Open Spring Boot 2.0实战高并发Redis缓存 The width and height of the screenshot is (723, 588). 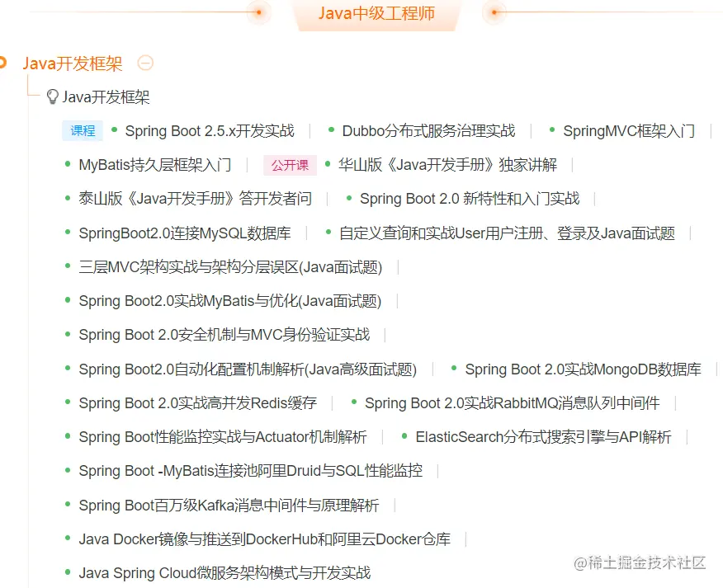point(198,403)
